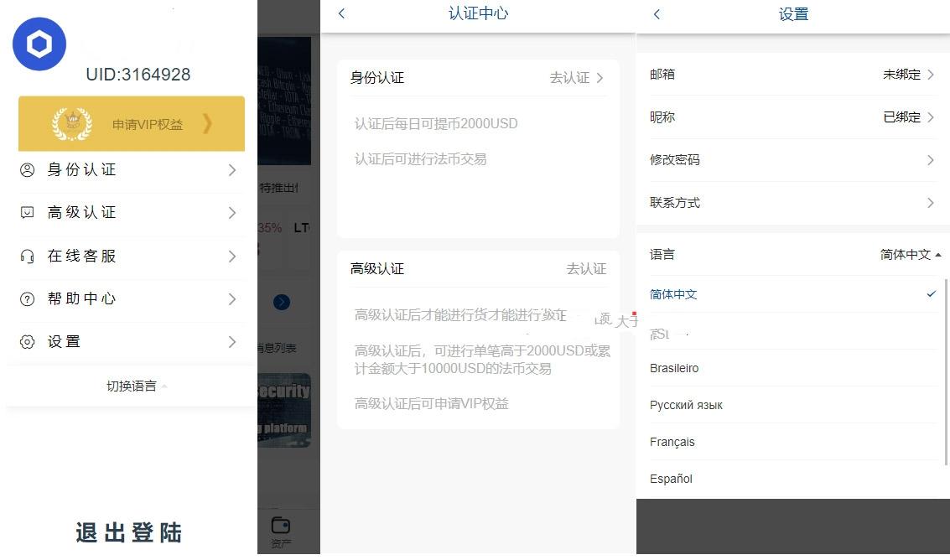The image size is (950, 560).
Task: Click the gear icon for 设置
Action: coord(28,342)
